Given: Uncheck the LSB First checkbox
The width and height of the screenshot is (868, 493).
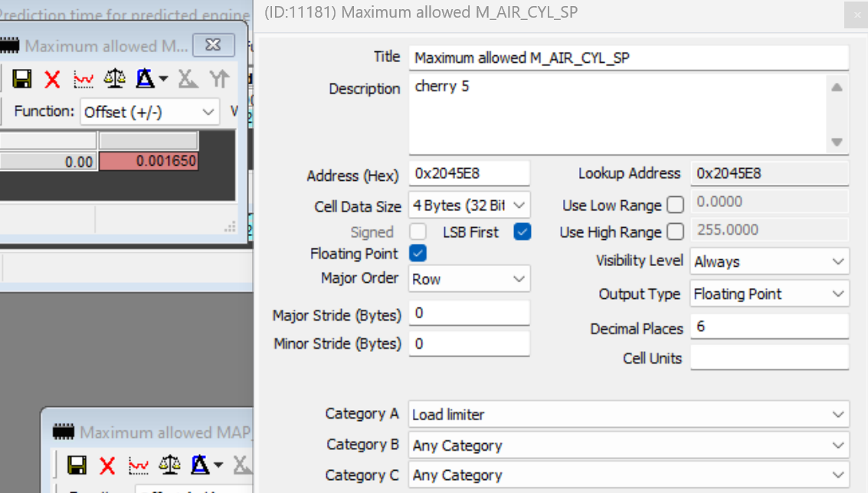Looking at the screenshot, I should click(522, 232).
